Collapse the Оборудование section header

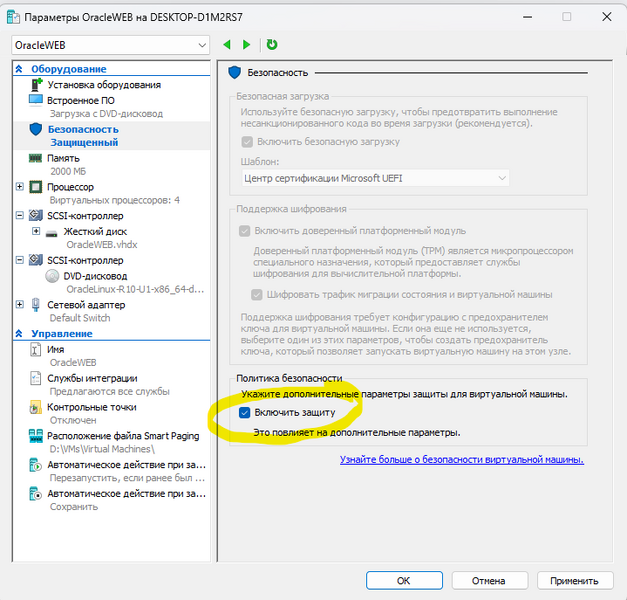tap(20, 69)
